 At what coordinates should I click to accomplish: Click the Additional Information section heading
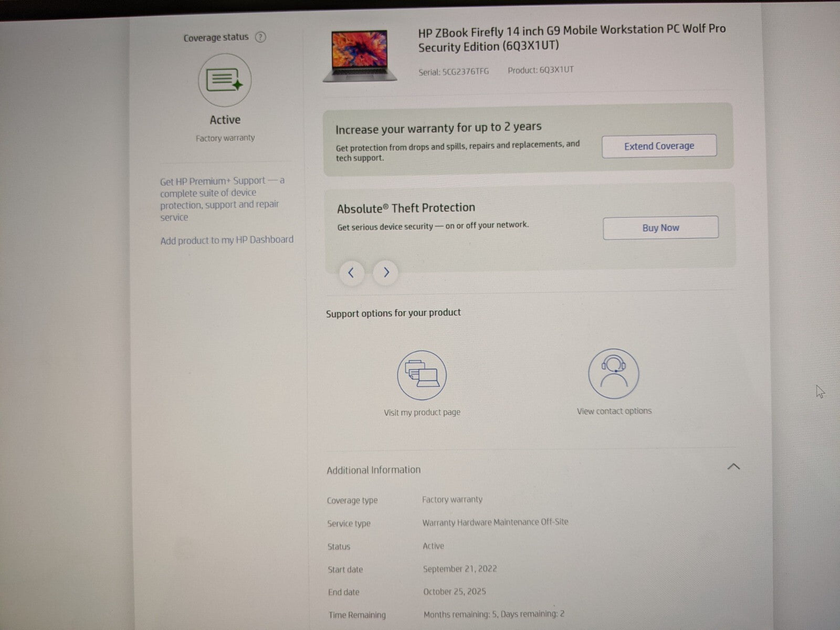pos(373,470)
